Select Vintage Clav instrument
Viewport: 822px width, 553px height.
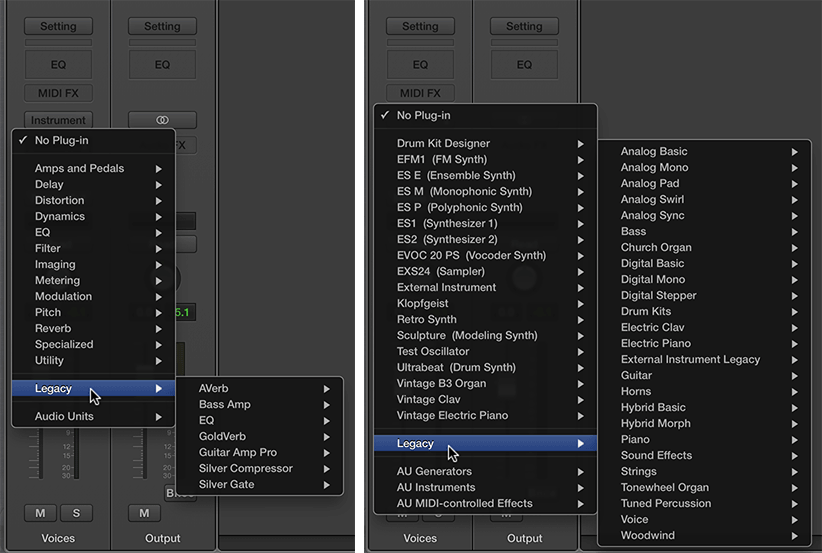pyautogui.click(x=485, y=399)
